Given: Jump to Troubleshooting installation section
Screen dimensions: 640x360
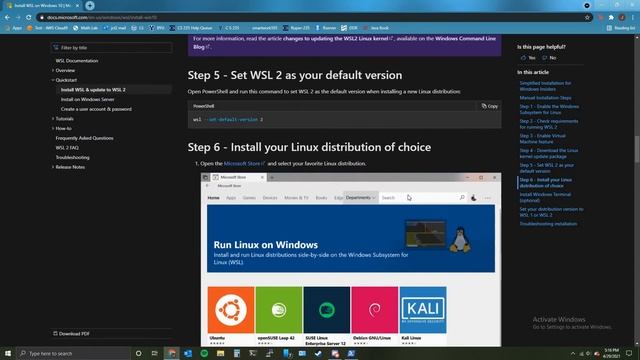Looking at the screenshot, I should pos(548,224).
